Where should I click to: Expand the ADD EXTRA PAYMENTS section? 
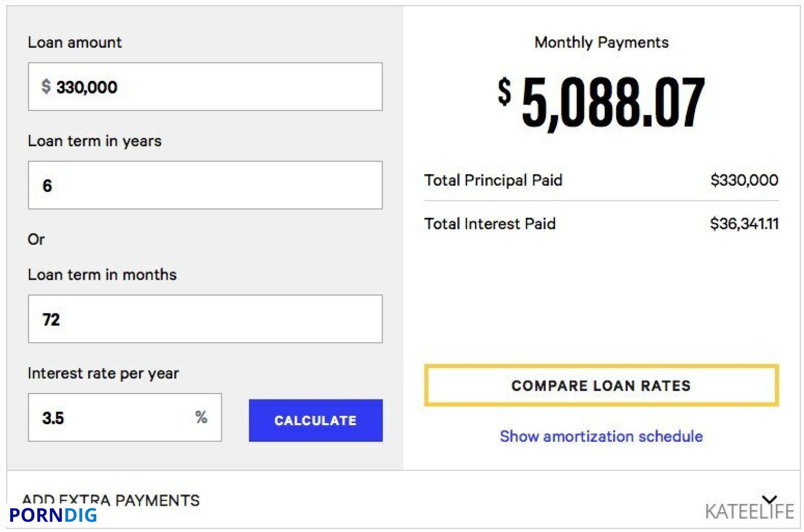coord(403,500)
